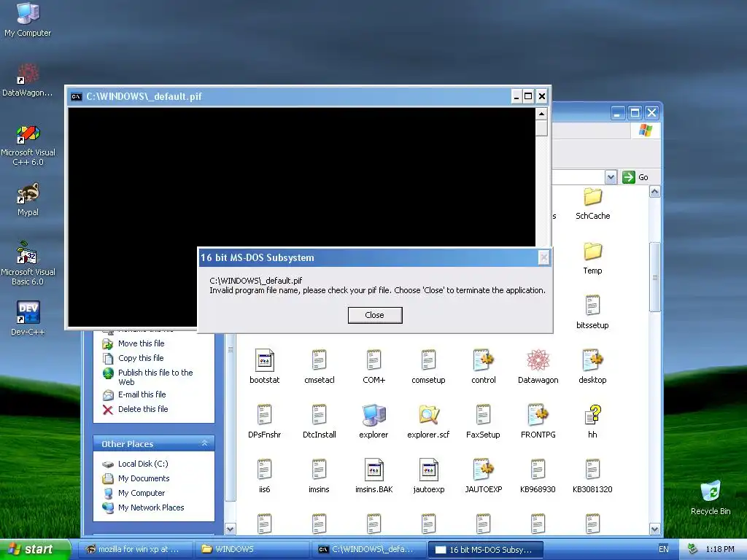This screenshot has height=560, width=747.
Task: Select the desktop settings file
Action: coord(592,367)
